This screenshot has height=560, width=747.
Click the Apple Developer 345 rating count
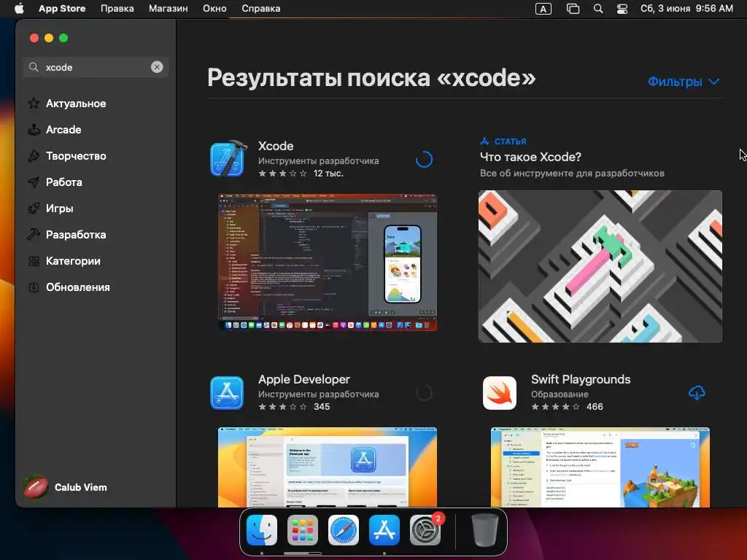[322, 407]
